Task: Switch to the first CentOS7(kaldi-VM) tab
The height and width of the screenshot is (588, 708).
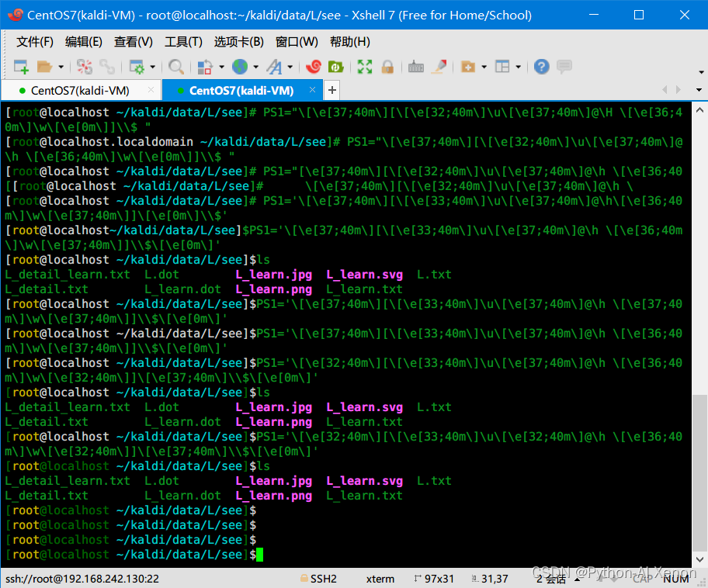Action: 80,91
